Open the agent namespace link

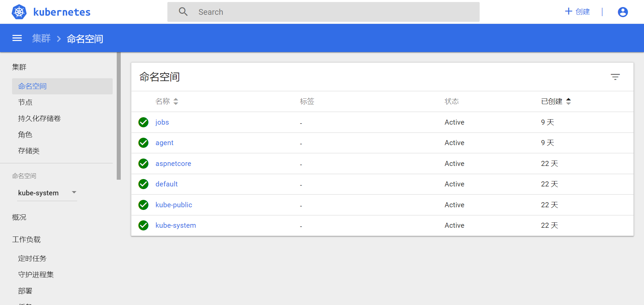tap(164, 143)
